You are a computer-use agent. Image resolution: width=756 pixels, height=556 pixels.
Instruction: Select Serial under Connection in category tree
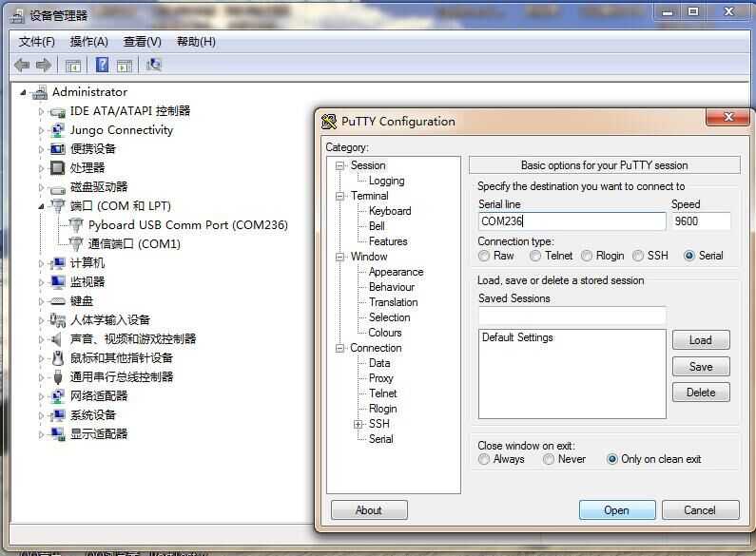(x=381, y=439)
